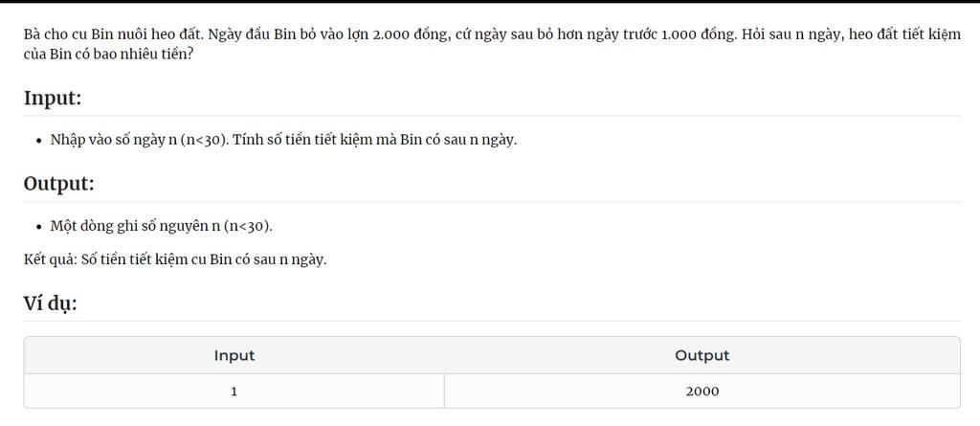Image resolution: width=980 pixels, height=426 pixels.
Task: Click the "Kết quả" result description line
Action: coord(175,258)
